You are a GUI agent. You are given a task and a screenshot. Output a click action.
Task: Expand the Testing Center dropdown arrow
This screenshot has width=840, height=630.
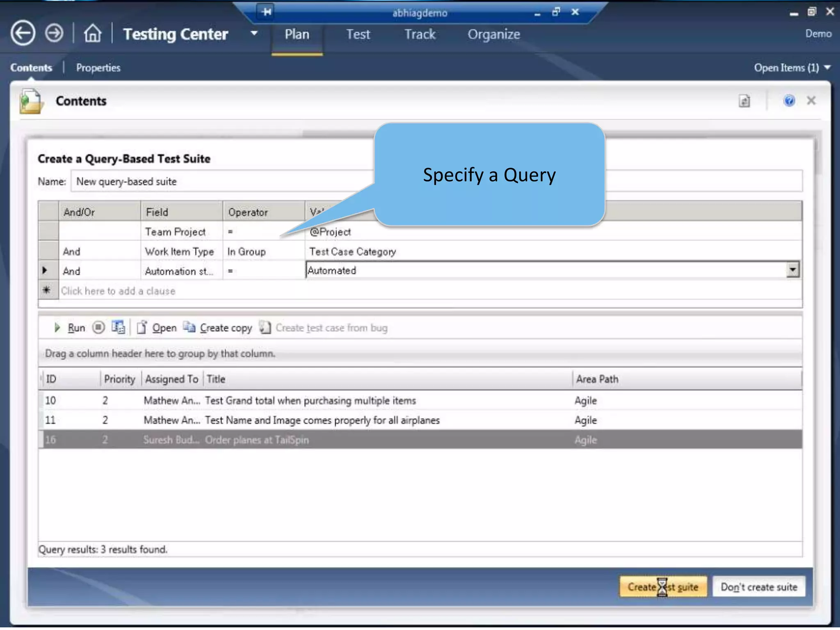[x=254, y=33]
